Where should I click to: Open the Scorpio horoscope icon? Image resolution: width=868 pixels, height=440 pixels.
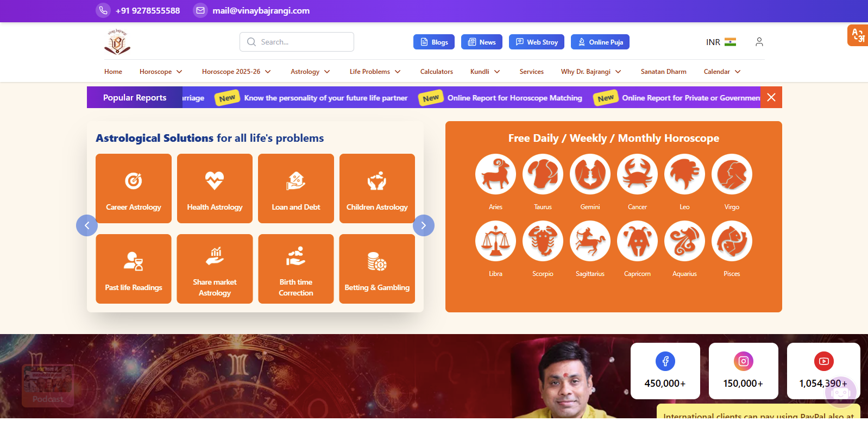(x=543, y=241)
